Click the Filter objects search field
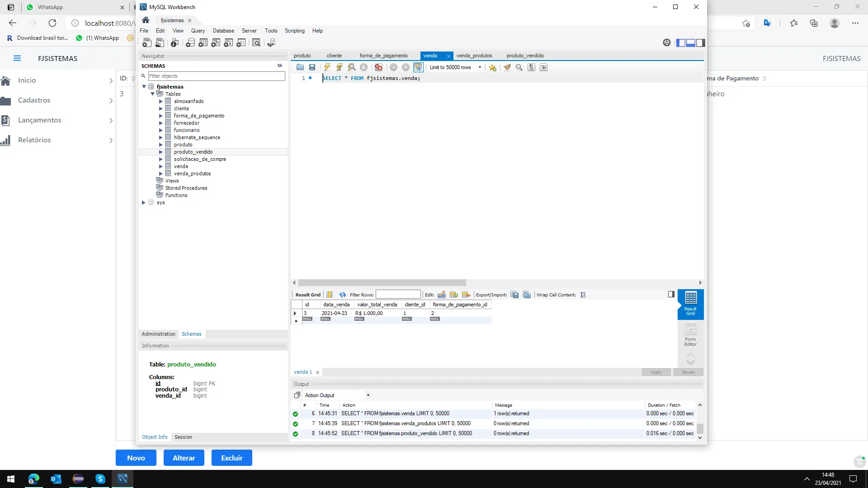Image resolution: width=868 pixels, height=488 pixels. pyautogui.click(x=216, y=76)
